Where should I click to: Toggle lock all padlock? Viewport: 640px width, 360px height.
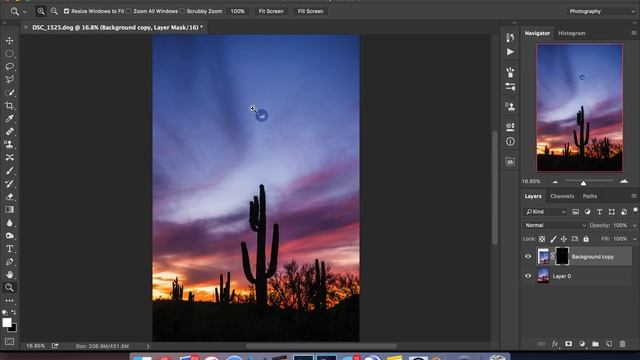[586, 239]
